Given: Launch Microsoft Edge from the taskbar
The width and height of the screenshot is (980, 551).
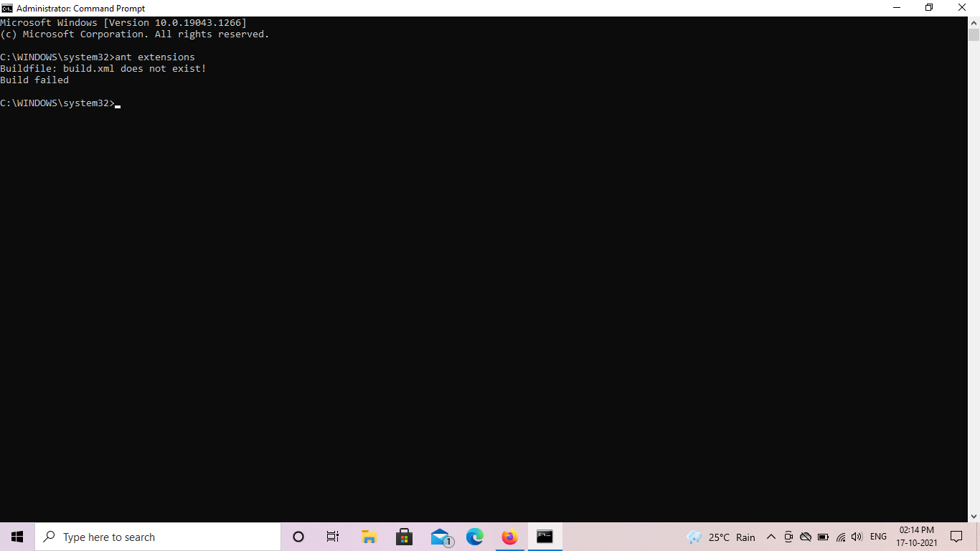Looking at the screenshot, I should (475, 537).
